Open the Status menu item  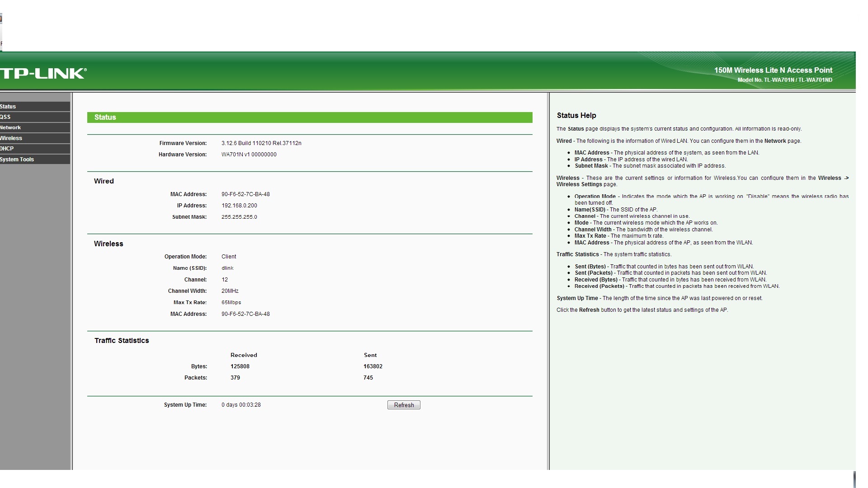point(8,107)
